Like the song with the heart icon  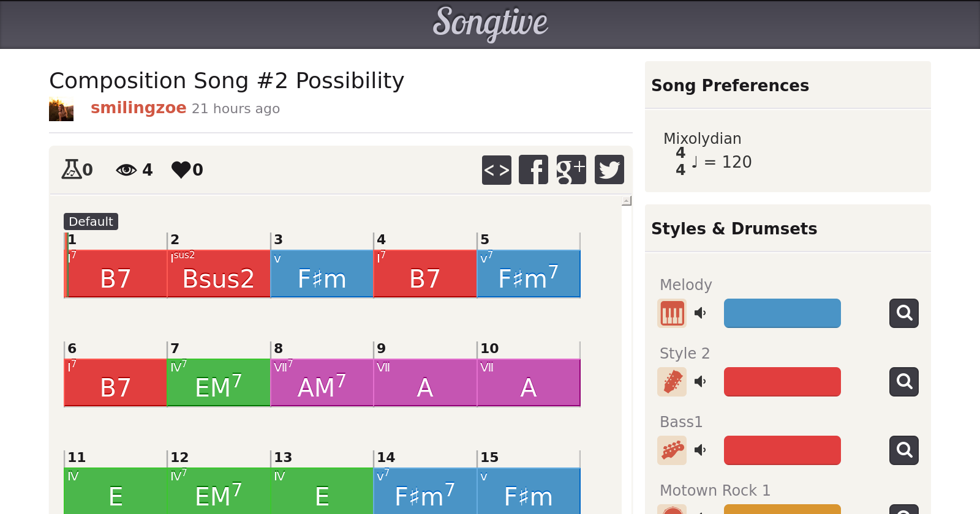click(x=181, y=169)
